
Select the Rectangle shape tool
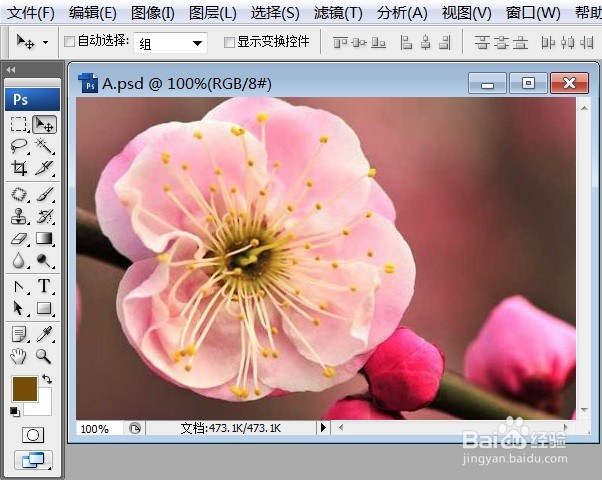click(x=44, y=308)
